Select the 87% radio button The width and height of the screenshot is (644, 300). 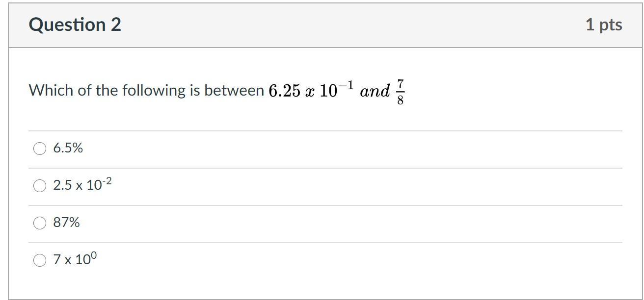click(x=40, y=223)
